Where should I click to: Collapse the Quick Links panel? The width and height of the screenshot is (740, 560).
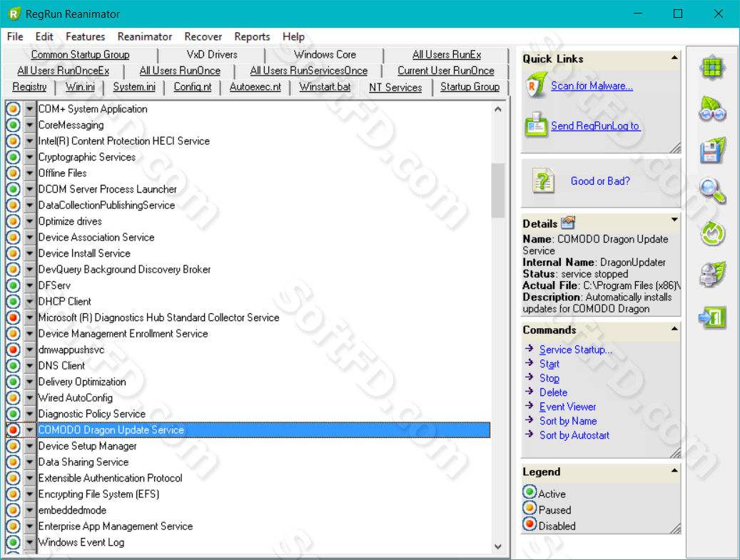pos(674,58)
